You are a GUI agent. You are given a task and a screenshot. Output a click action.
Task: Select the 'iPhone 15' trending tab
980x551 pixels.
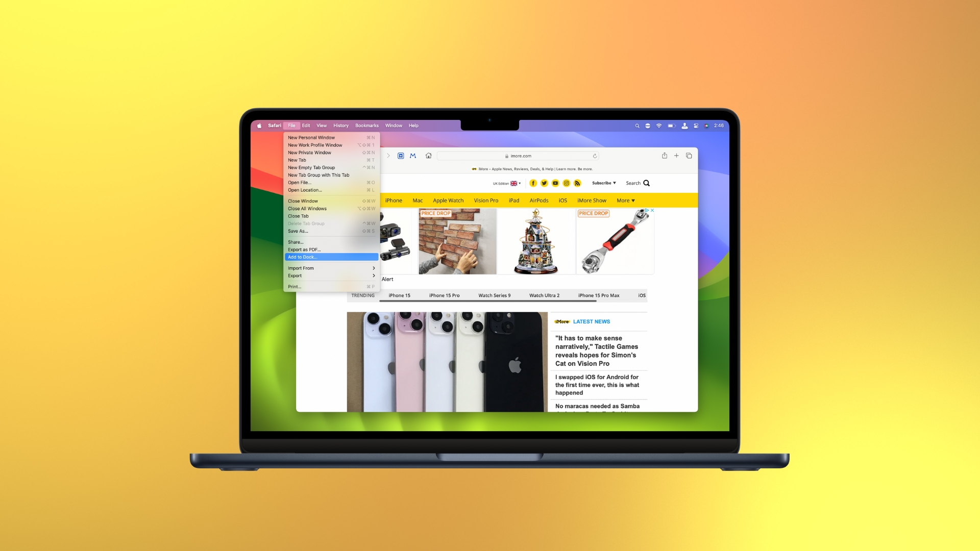tap(400, 295)
